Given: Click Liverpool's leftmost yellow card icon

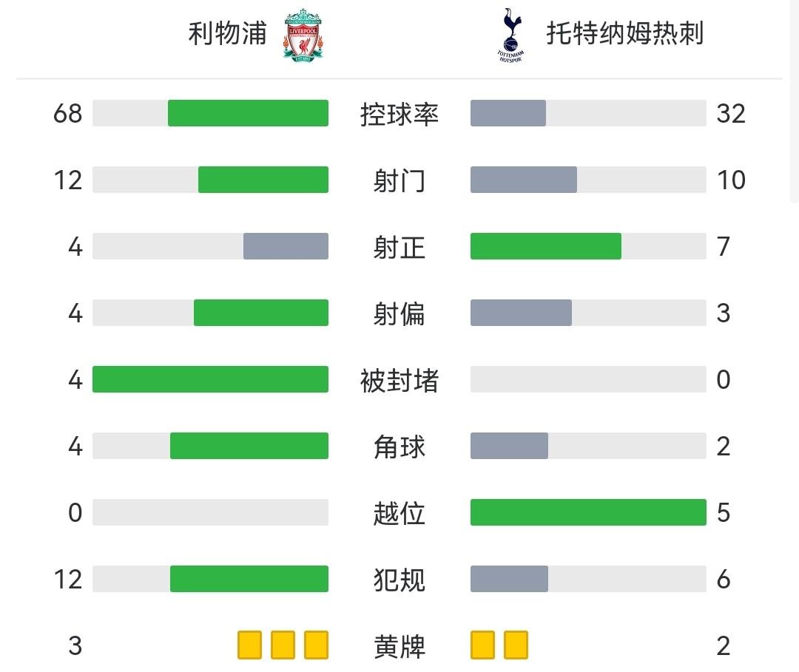Looking at the screenshot, I should [x=249, y=645].
